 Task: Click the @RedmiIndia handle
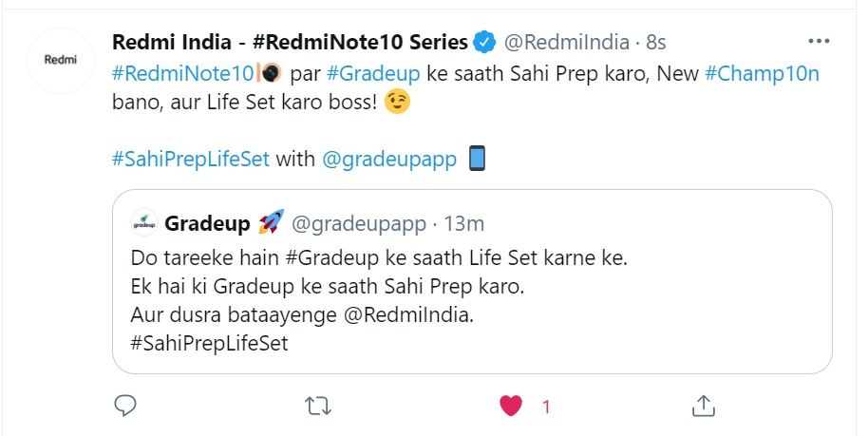tap(565, 42)
